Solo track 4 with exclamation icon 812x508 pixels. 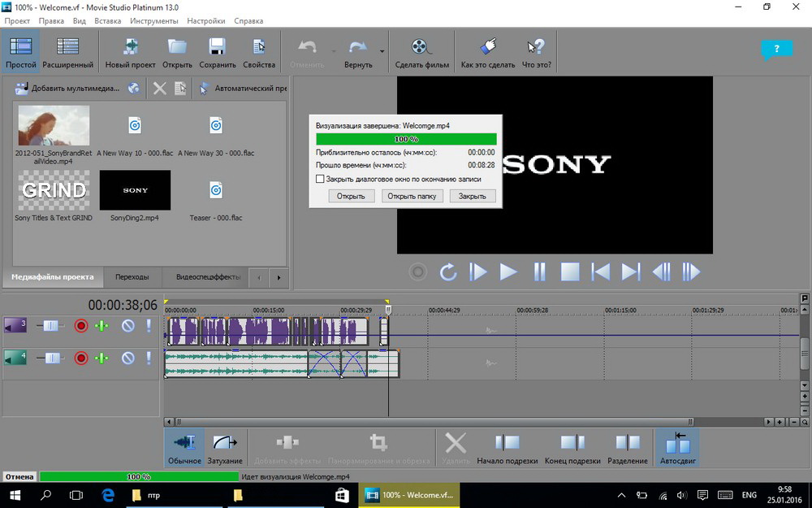click(x=149, y=358)
